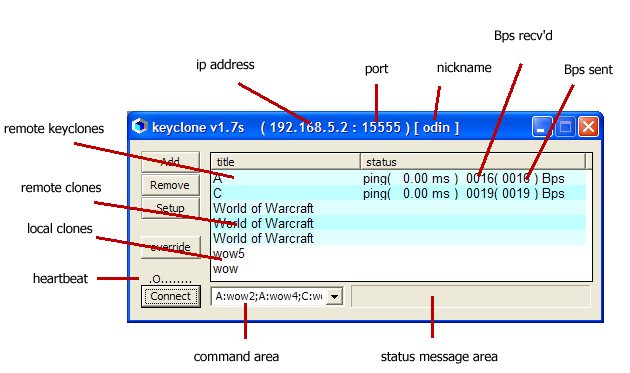Click the Remove button
Image resolution: width=630 pixels, height=373 pixels.
[x=170, y=185]
